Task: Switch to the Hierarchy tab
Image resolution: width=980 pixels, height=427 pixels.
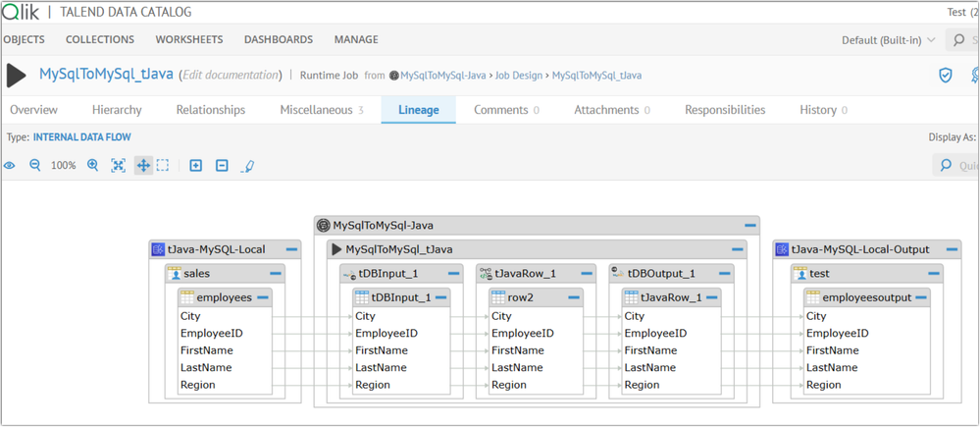Action: tap(117, 110)
